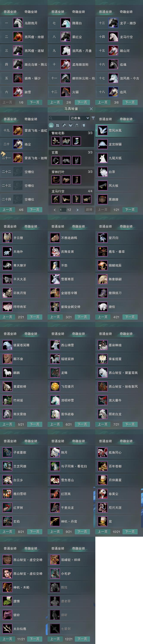Toggle the horseshoe category filter icon
Viewport: 143px width, 644px height.
77,125
